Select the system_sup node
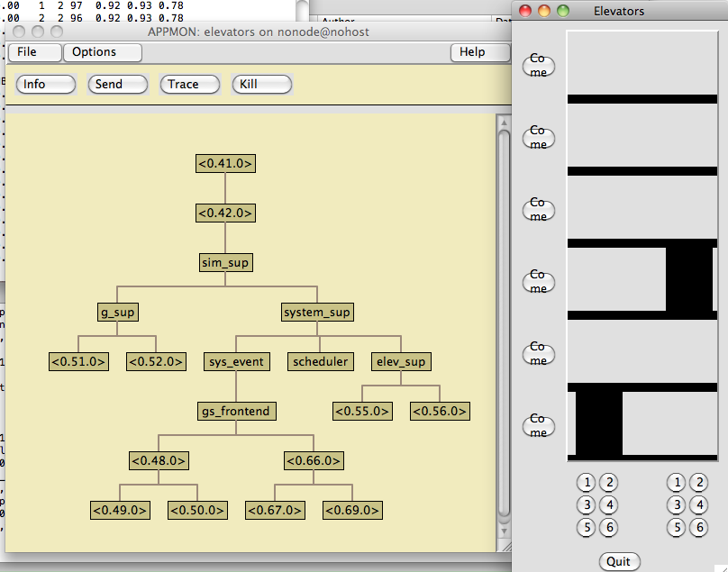Viewport: 728px width, 572px height. click(x=317, y=312)
